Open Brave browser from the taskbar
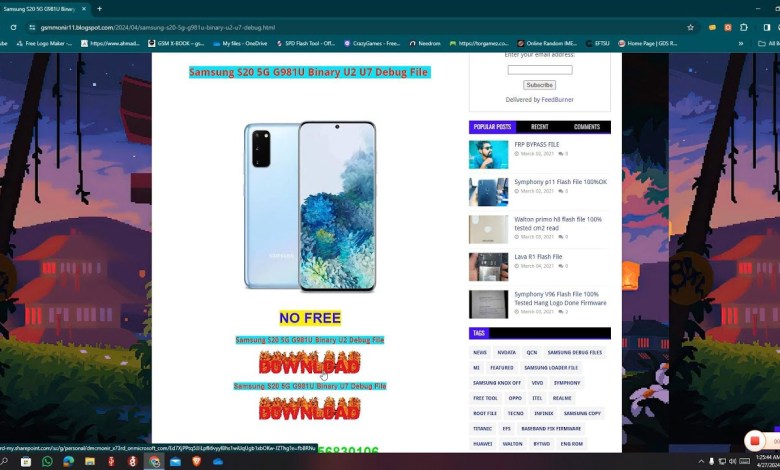This screenshot has height=470, width=780. point(196,462)
